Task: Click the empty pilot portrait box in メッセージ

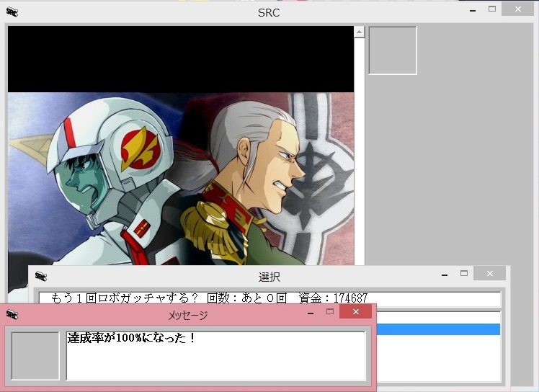Action: click(x=35, y=356)
